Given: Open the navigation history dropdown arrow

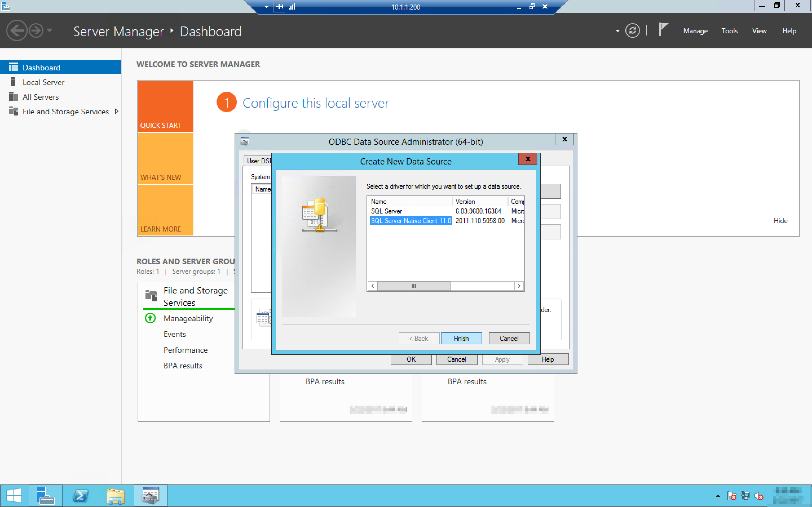Looking at the screenshot, I should (50, 30).
